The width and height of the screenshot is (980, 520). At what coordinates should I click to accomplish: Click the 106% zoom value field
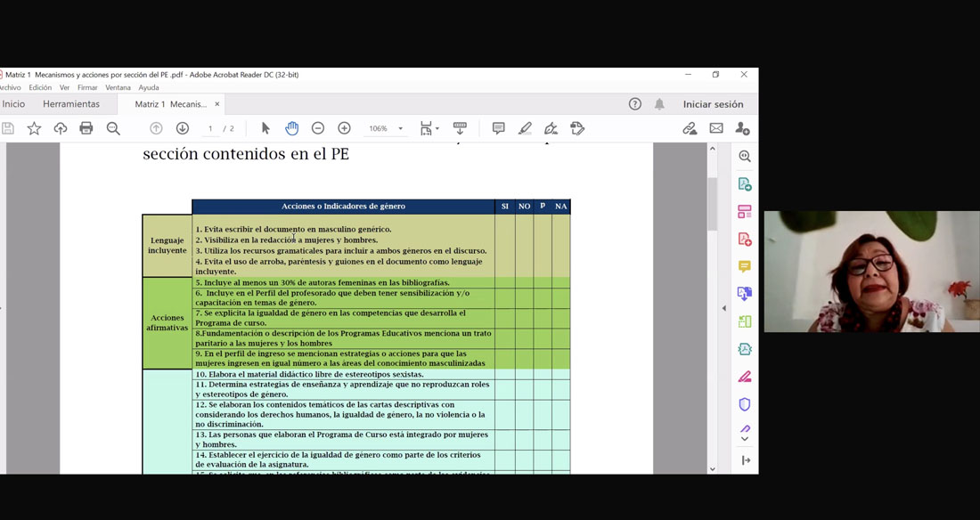(378, 129)
